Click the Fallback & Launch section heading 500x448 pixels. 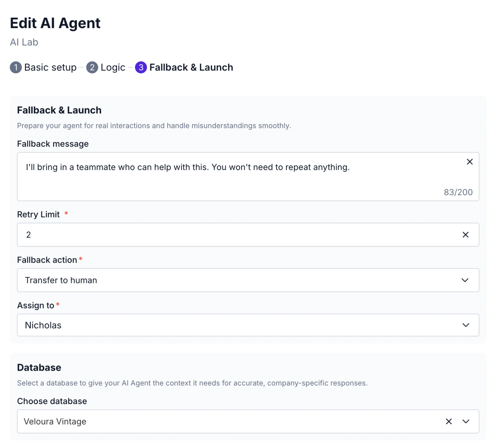pyautogui.click(x=59, y=110)
